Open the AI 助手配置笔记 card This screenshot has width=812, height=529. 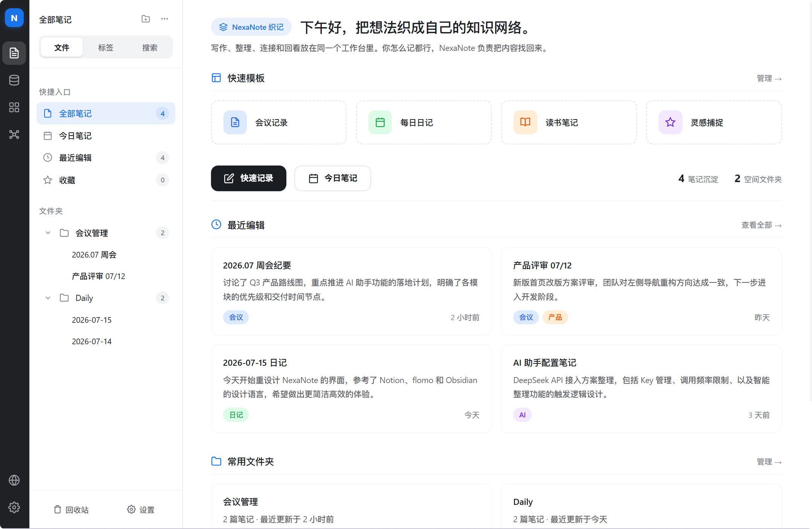click(641, 389)
